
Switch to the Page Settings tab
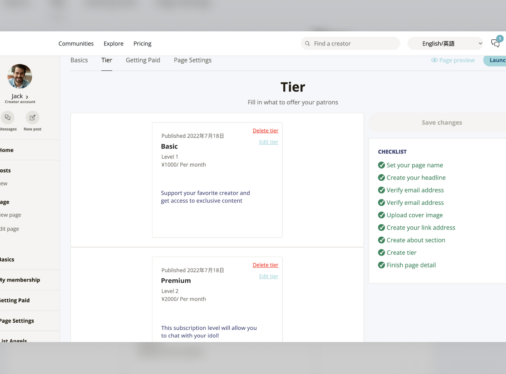click(x=192, y=60)
